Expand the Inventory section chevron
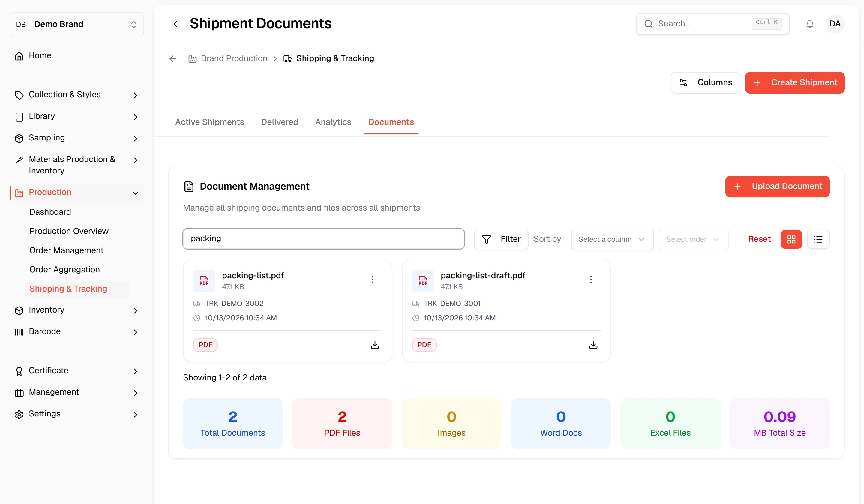The image size is (864, 504). [135, 310]
